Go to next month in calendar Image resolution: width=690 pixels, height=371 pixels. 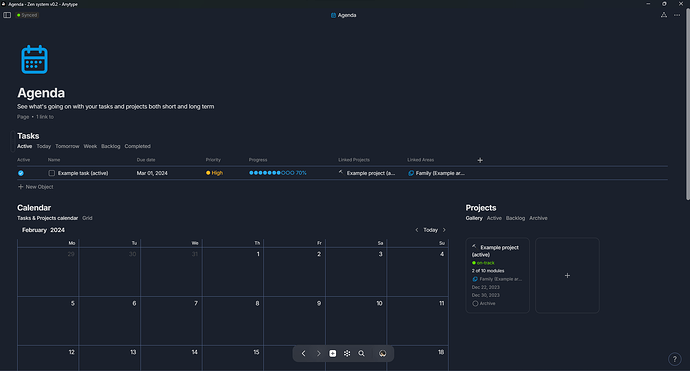pyautogui.click(x=444, y=230)
